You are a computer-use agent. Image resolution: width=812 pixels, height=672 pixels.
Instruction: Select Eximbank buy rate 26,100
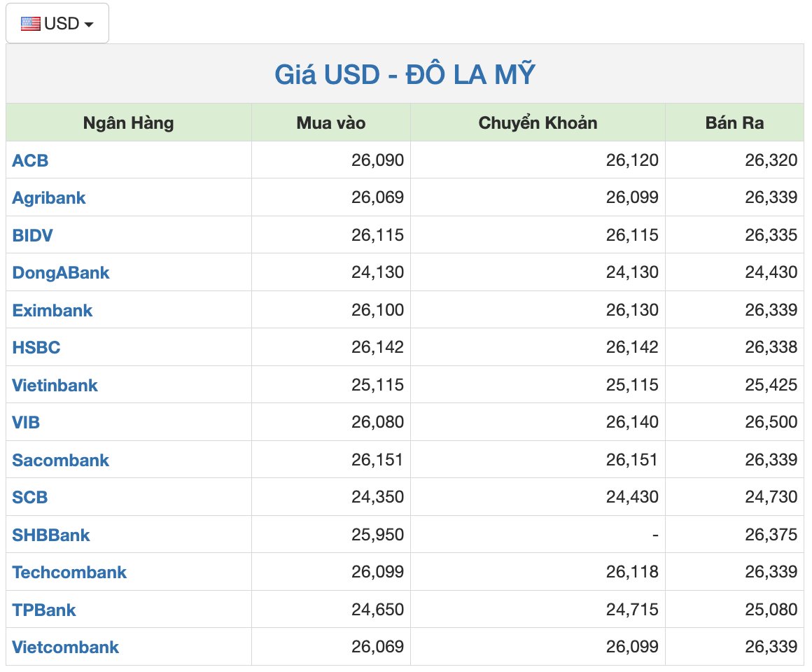tap(377, 310)
